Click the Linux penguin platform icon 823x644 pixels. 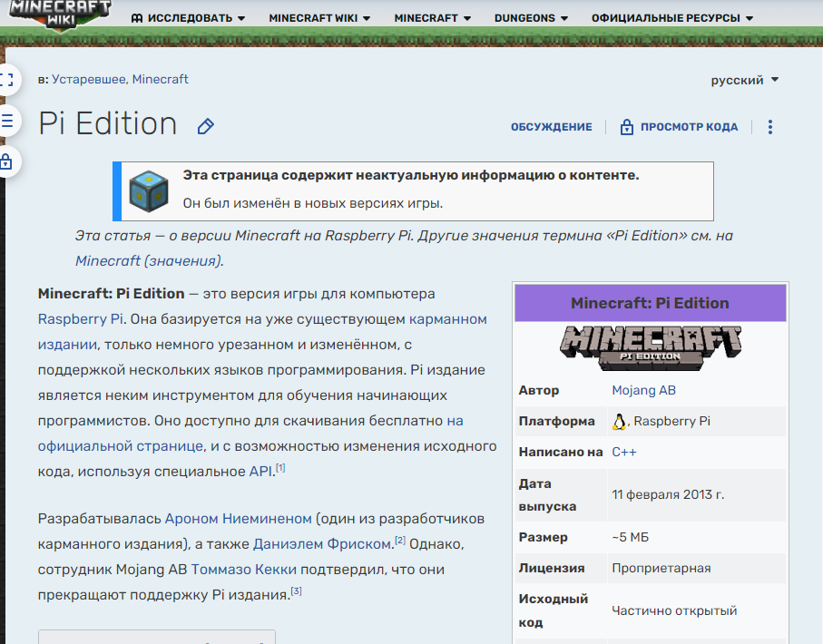(x=620, y=422)
